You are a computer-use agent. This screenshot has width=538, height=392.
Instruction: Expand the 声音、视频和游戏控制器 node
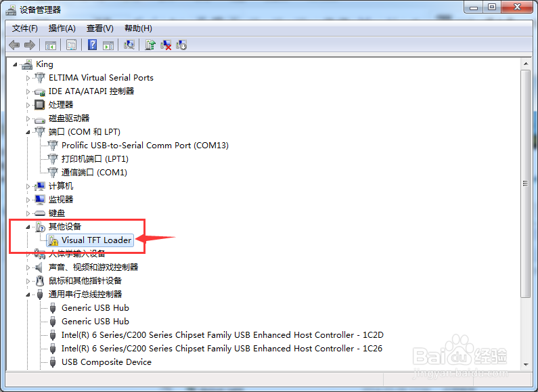[x=28, y=267]
